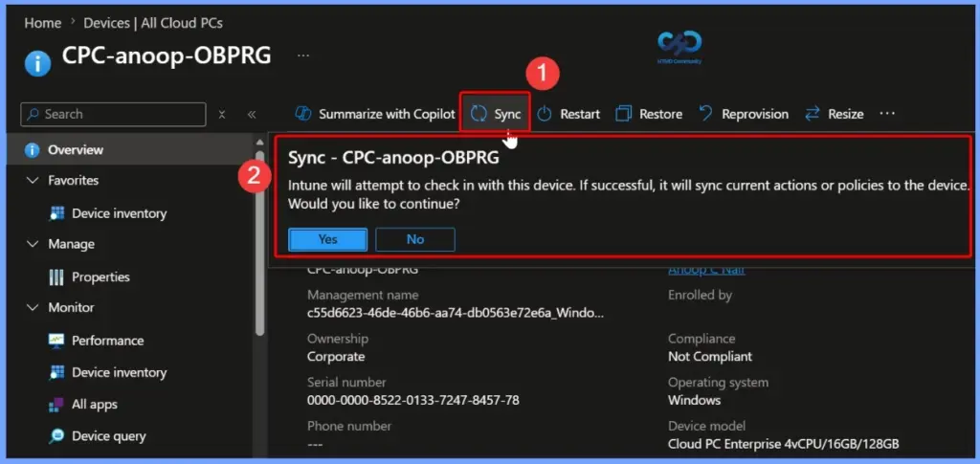980x464 pixels.
Task: Click the Summarize with Copilot icon
Action: (x=303, y=114)
